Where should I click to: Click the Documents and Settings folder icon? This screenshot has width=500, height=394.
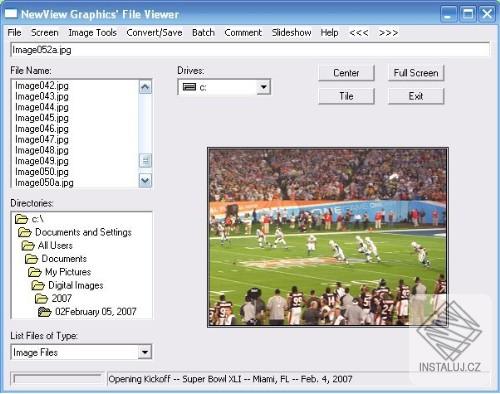(x=25, y=232)
